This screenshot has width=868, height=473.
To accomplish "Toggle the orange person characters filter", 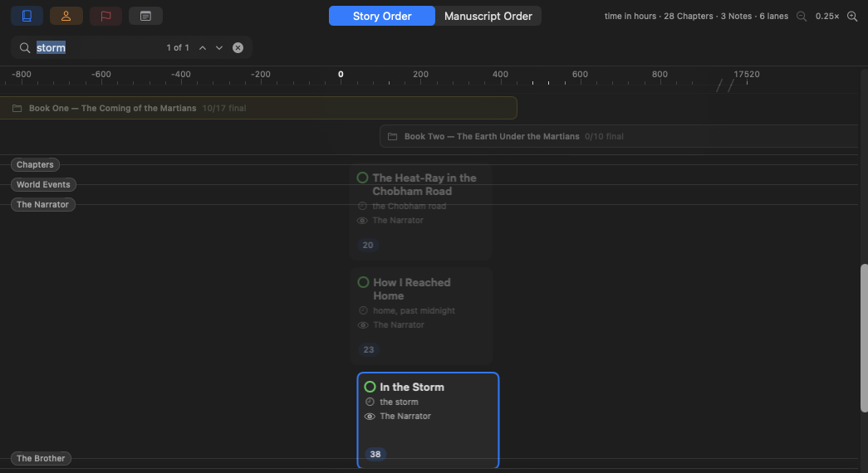I will tap(66, 16).
